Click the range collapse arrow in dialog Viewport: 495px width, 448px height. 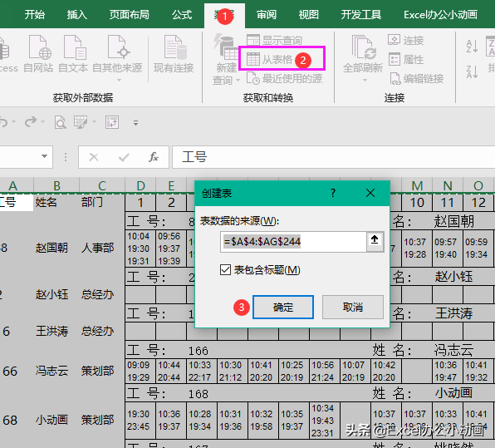[x=375, y=241]
